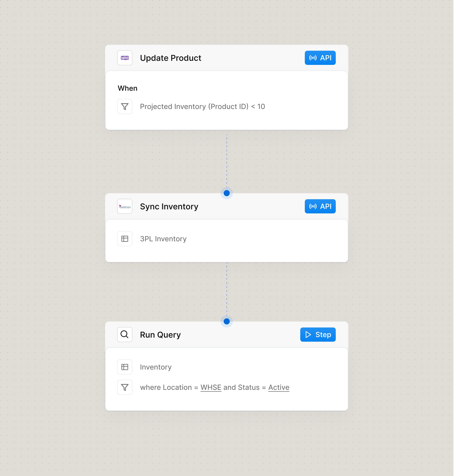The width and height of the screenshot is (459, 476).
Task: Select the filter icon under Update Product
Action: [125, 106]
